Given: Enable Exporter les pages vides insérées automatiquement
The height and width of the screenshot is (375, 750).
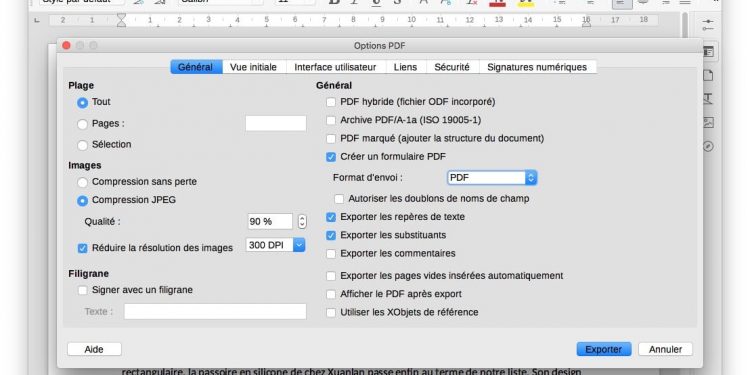Looking at the screenshot, I should [331, 276].
